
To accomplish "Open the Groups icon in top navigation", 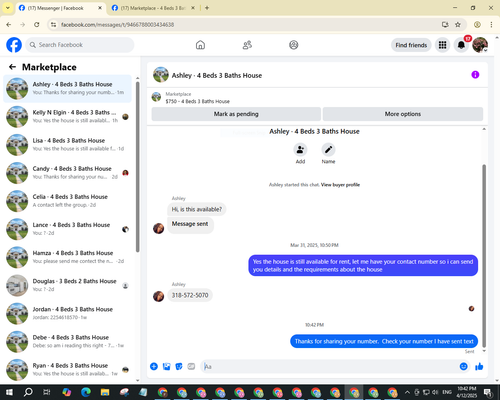I will pyautogui.click(x=294, y=45).
